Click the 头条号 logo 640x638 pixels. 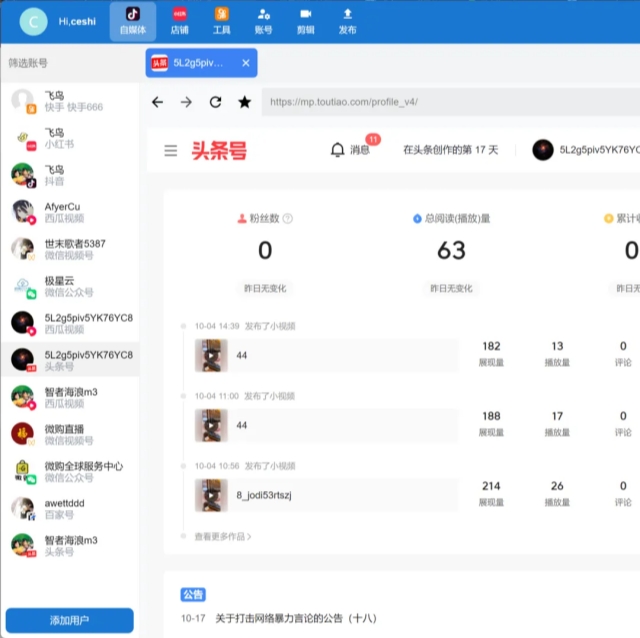219,151
